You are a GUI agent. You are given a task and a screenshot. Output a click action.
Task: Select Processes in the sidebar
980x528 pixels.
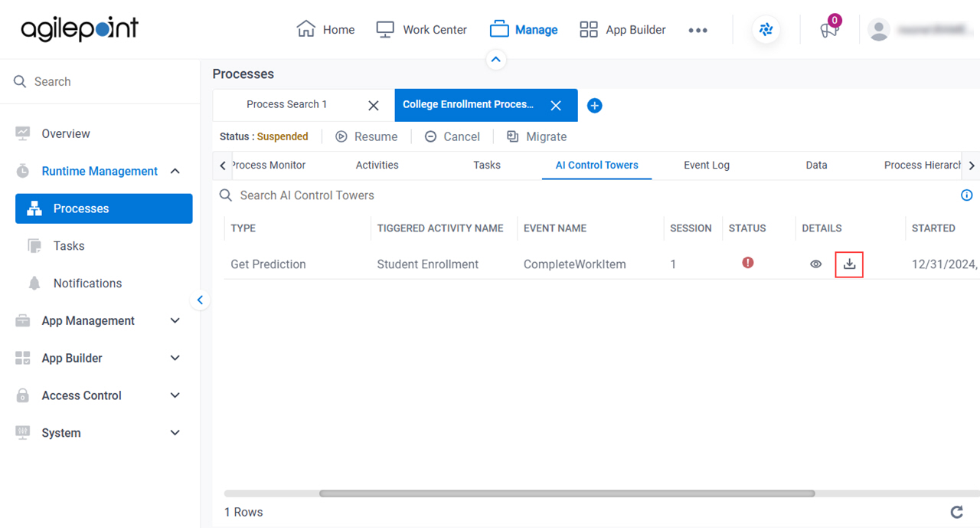click(x=104, y=208)
